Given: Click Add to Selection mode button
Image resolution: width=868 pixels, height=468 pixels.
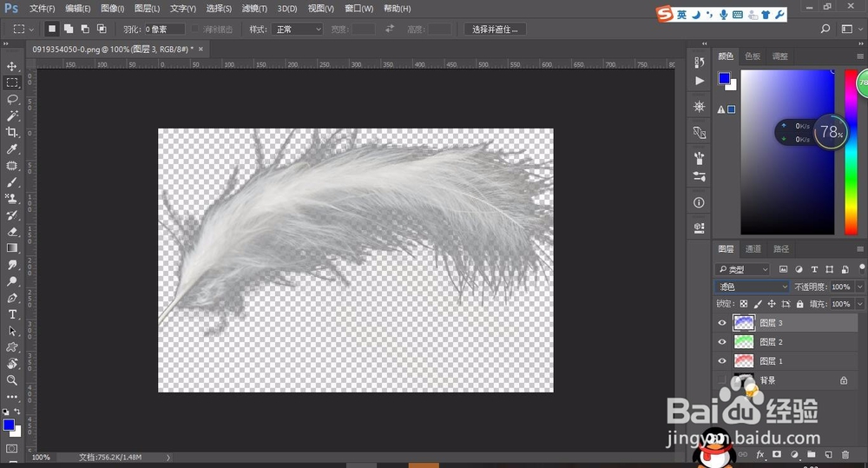Looking at the screenshot, I should pyautogui.click(x=68, y=29).
